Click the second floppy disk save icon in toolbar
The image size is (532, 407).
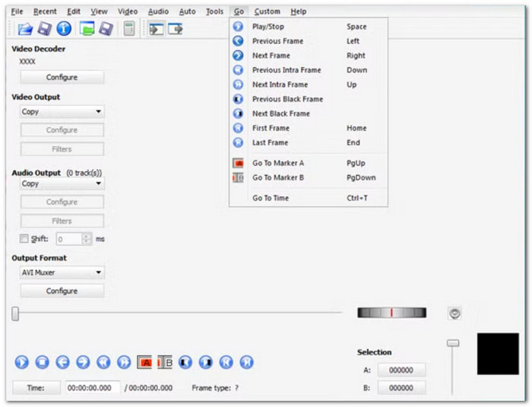point(106,29)
